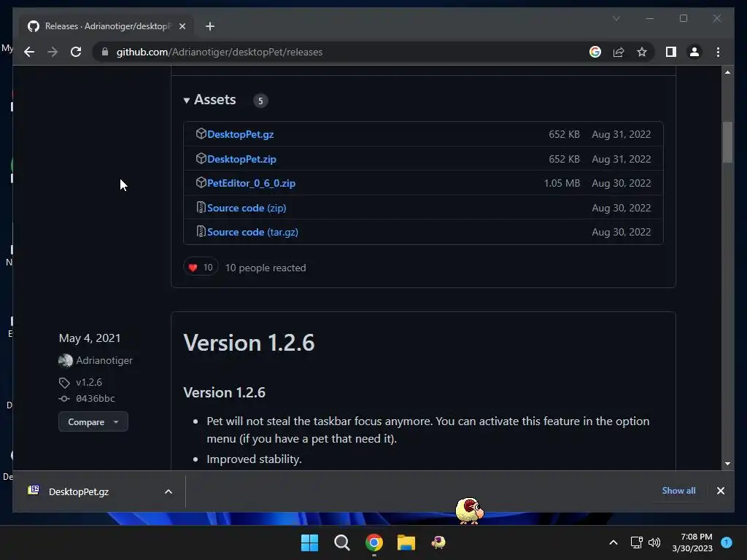Click PetEditor's 1.05 MB size value
747x560 pixels.
pyautogui.click(x=562, y=183)
